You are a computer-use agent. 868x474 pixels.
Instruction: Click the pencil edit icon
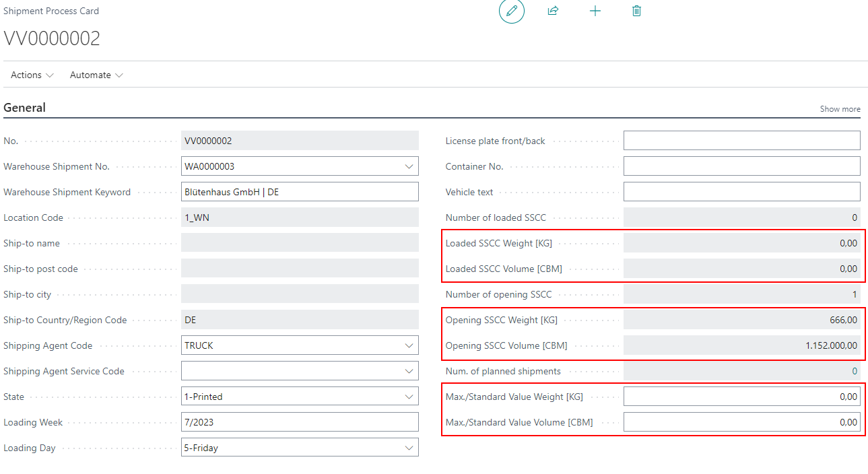pyautogui.click(x=511, y=11)
